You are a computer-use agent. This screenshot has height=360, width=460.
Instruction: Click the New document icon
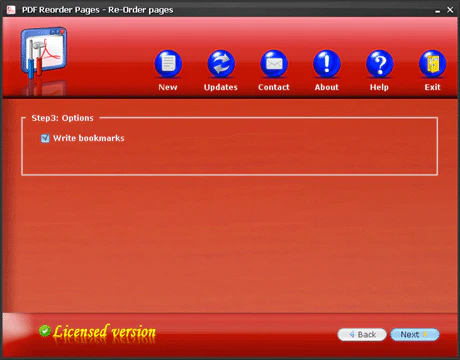[168, 63]
